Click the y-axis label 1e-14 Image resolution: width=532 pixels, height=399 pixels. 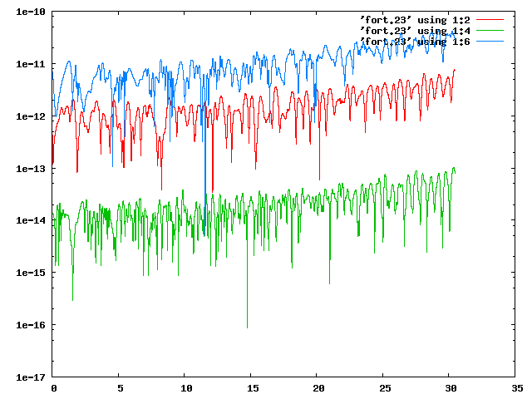[x=31, y=220]
